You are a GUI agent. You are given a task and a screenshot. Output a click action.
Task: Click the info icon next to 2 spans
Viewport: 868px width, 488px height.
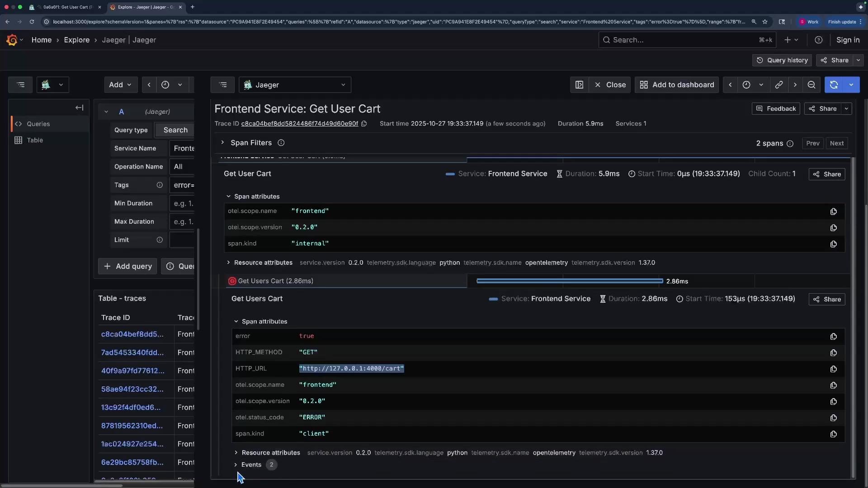790,143
